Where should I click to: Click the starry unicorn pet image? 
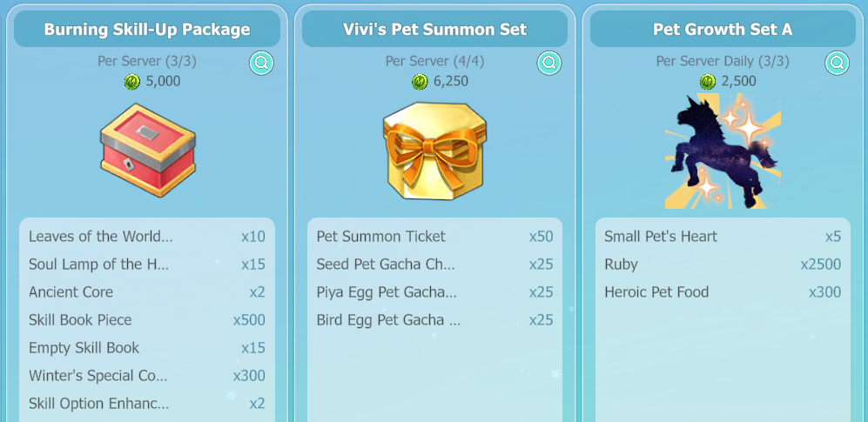pyautogui.click(x=723, y=151)
